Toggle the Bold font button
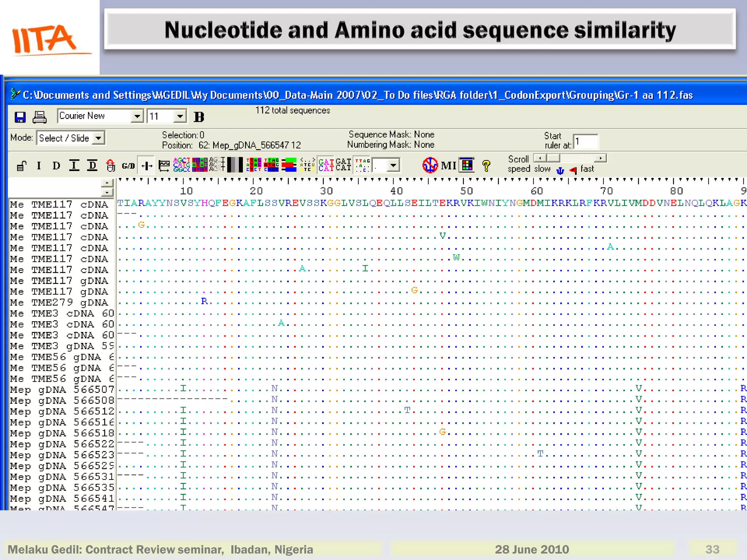Viewport: 747px width, 560px height. (199, 117)
